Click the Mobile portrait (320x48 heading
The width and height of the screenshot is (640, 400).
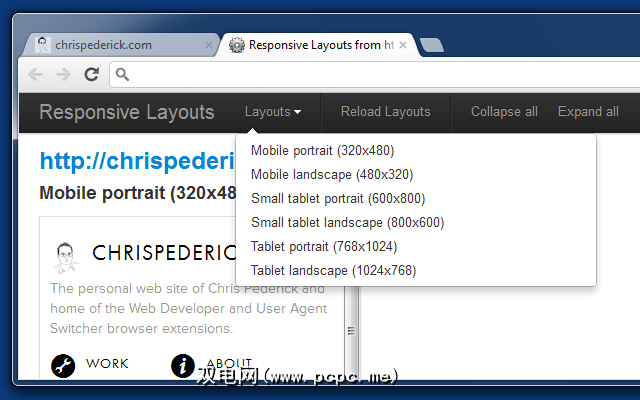pos(138,193)
